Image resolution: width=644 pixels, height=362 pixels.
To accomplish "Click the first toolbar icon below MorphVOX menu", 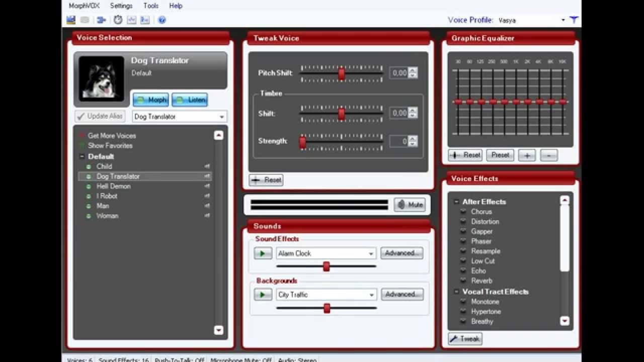I will (x=71, y=20).
